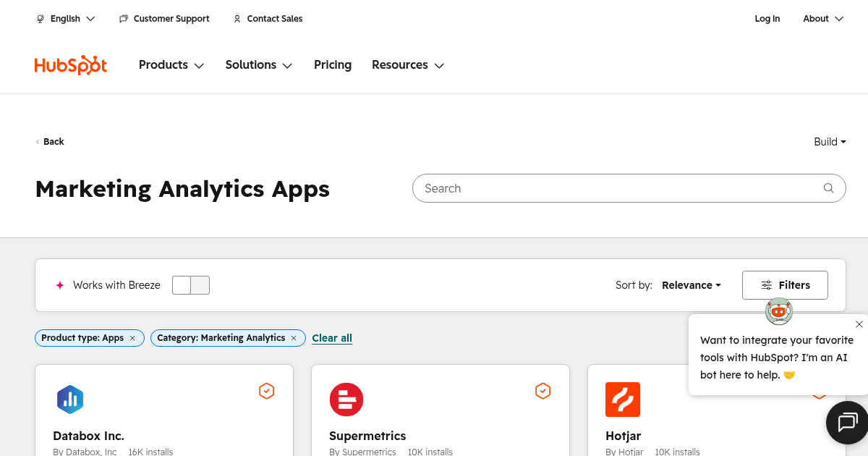Open the Contact Sales link
This screenshot has height=456, width=868.
pos(275,19)
